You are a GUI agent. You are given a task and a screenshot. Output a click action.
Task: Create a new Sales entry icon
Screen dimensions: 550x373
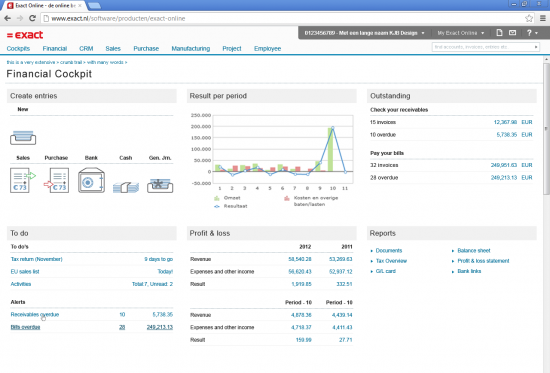click(23, 180)
